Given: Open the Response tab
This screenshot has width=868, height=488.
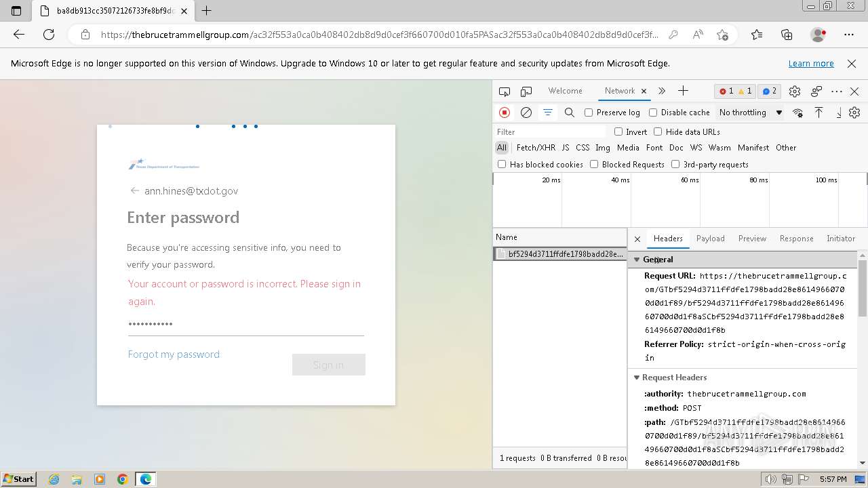Looking at the screenshot, I should 796,239.
